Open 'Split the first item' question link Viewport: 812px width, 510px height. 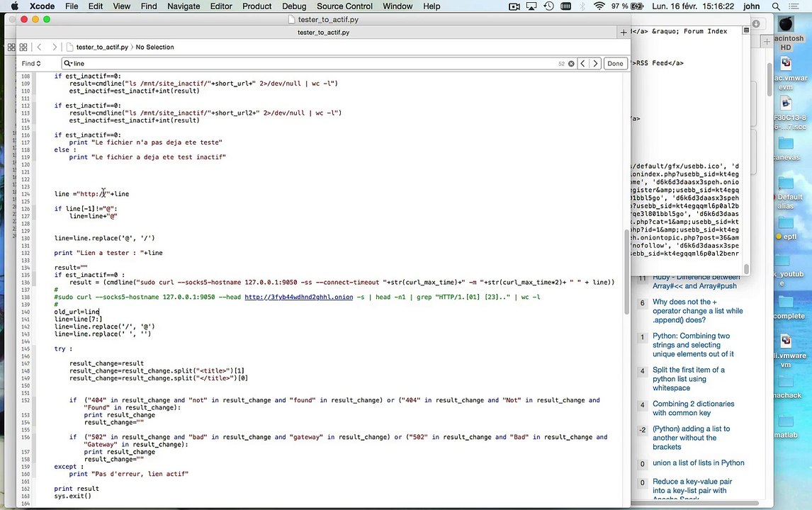click(x=688, y=379)
